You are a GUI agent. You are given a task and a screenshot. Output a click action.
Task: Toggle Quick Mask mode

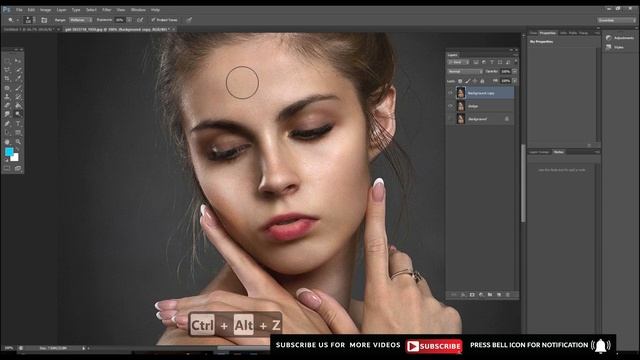[x=7, y=168]
